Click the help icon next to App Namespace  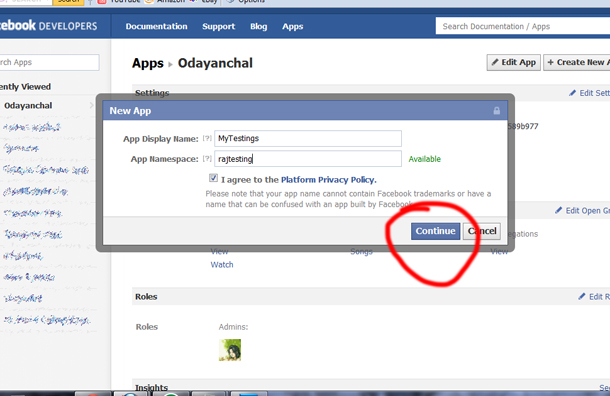(207, 158)
